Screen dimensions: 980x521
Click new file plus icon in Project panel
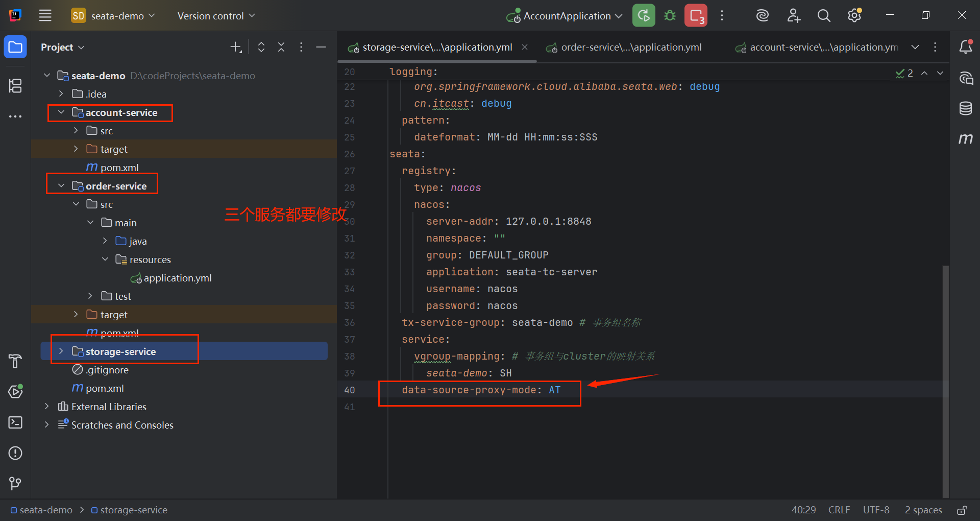coord(235,48)
